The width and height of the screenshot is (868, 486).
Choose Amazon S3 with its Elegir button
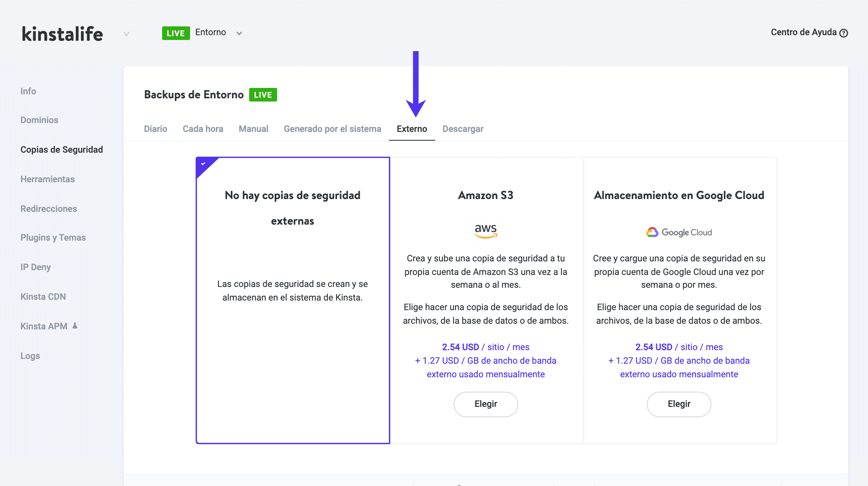click(486, 404)
